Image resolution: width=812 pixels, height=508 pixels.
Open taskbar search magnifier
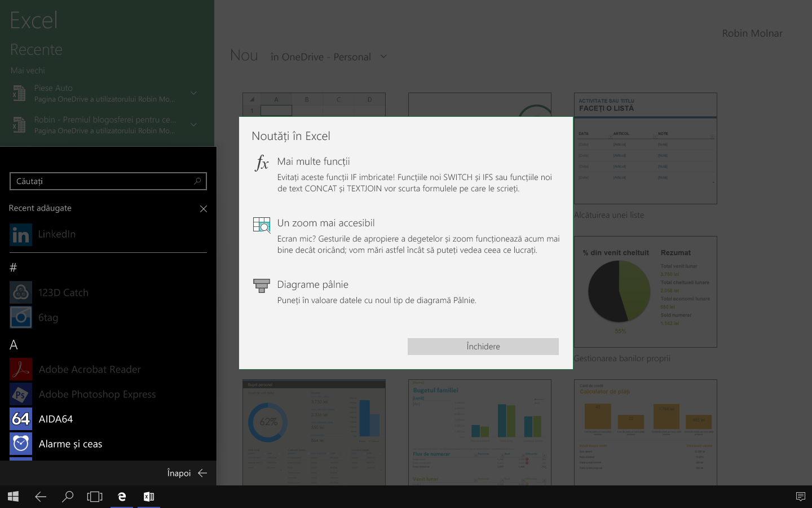click(68, 497)
